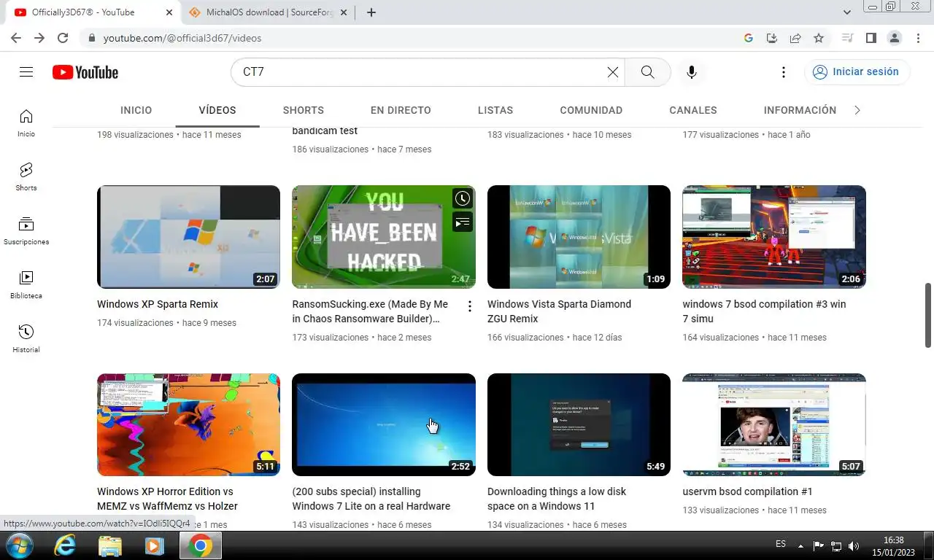Open the YouTube hamburger guide menu
Image resolution: width=934 pixels, height=560 pixels.
pyautogui.click(x=26, y=72)
